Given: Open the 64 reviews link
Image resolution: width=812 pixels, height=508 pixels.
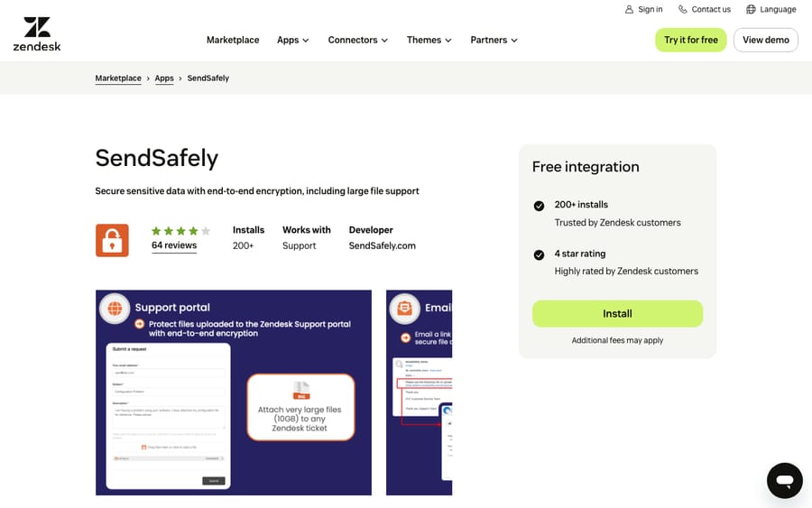Looking at the screenshot, I should 174,245.
